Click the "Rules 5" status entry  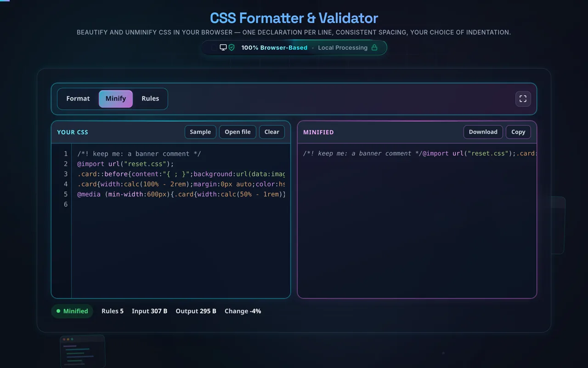tap(113, 311)
